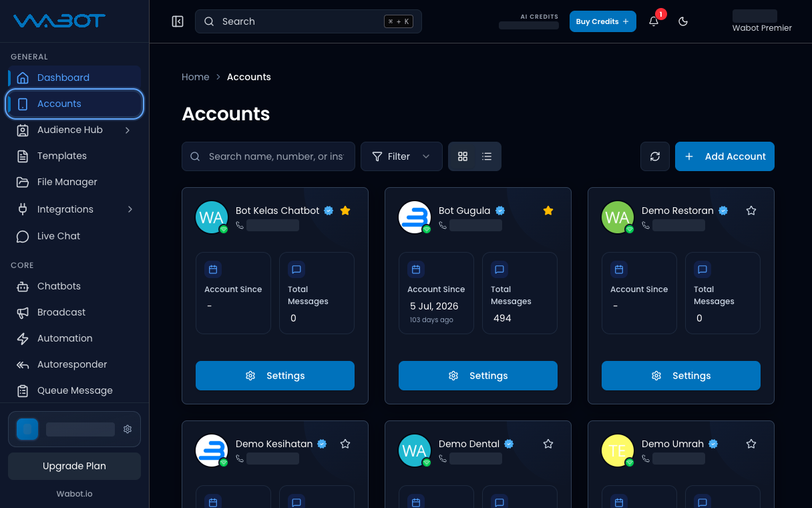The height and width of the screenshot is (508, 812).
Task: Click Bot Gugula verified badge
Action: coord(499,211)
